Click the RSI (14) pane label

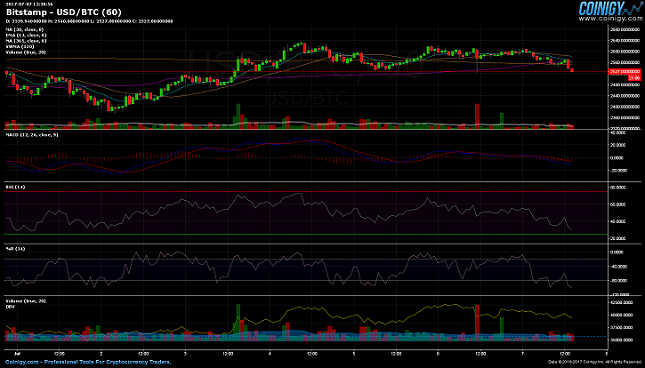(15, 187)
